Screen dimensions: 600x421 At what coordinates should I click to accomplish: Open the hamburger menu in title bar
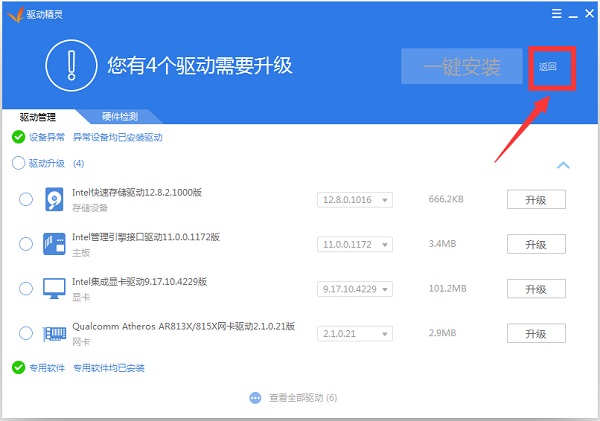(x=557, y=14)
